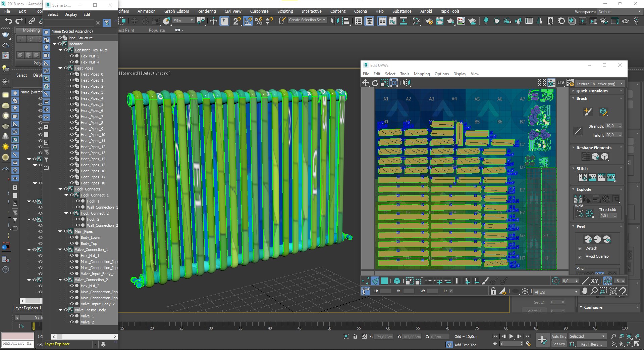Open the Mapping menu in Edit UVWs
Screen dimensions: 644x350
422,74
